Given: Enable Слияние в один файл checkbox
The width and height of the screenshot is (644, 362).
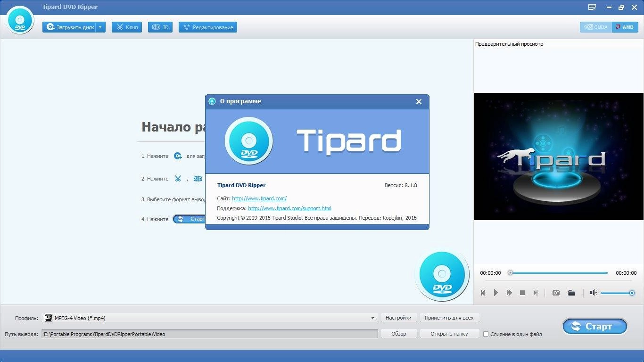Looking at the screenshot, I should point(486,334).
